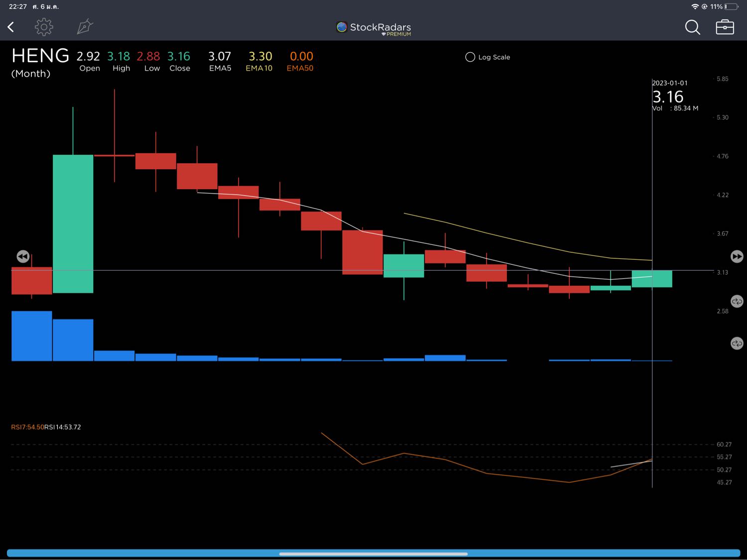Select the large green candlestick

73,224
